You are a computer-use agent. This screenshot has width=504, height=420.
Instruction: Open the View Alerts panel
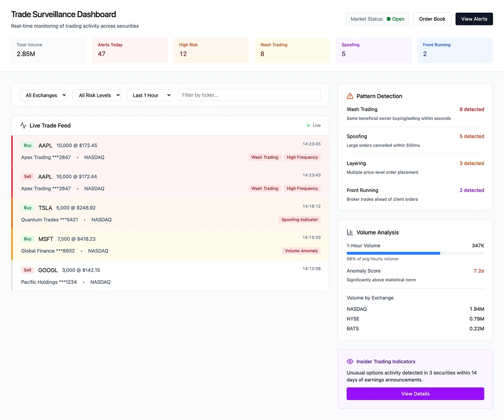point(474,19)
